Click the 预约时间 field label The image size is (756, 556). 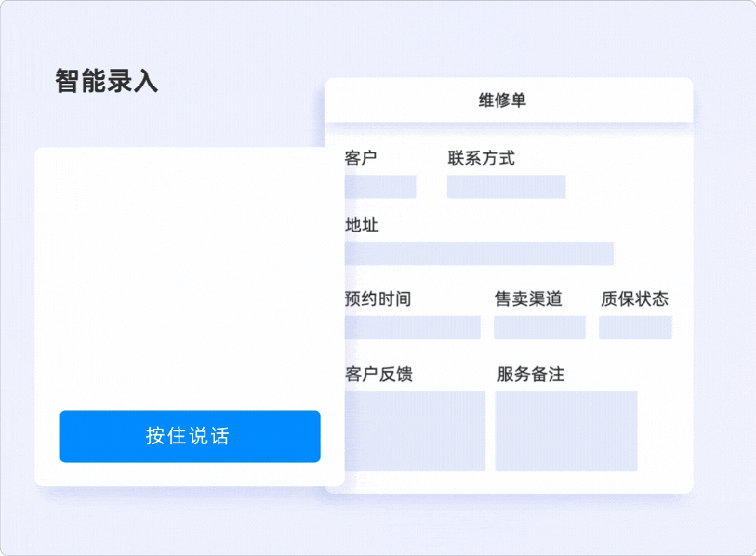[x=376, y=299]
